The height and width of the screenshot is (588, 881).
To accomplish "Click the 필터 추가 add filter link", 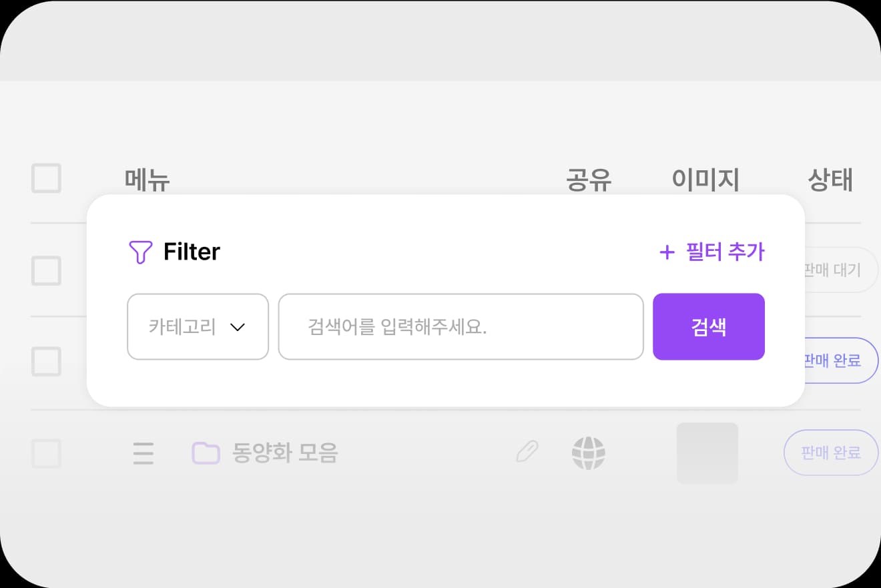I will (x=712, y=252).
